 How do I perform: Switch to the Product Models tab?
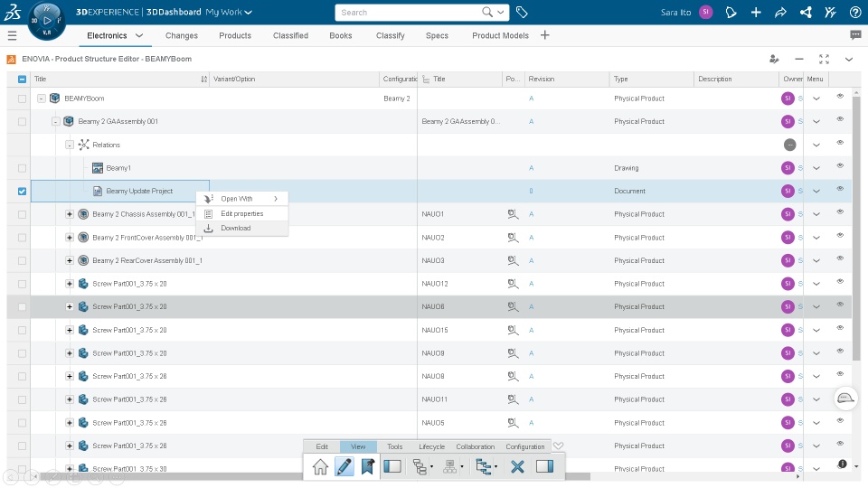pyautogui.click(x=500, y=35)
